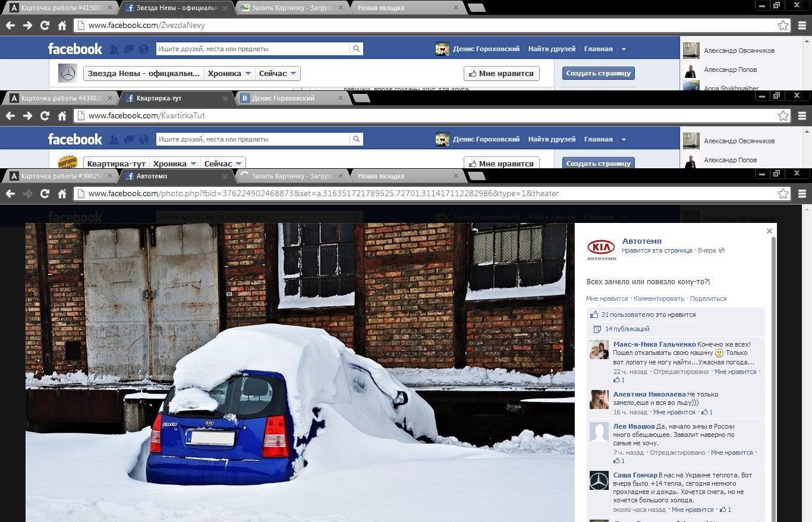The width and height of the screenshot is (812, 522).
Task: Click Мне нравится button on Звезда Невы page
Action: [501, 73]
